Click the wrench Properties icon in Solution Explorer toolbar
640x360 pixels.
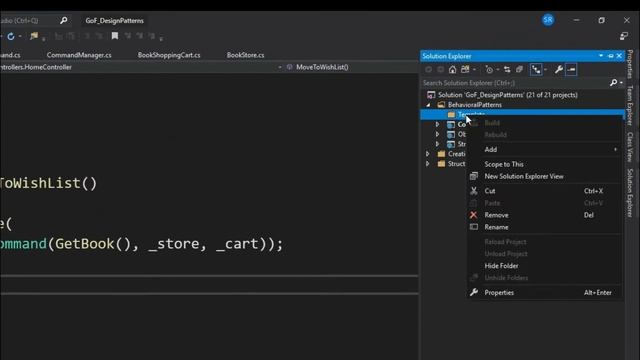pyautogui.click(x=558, y=70)
